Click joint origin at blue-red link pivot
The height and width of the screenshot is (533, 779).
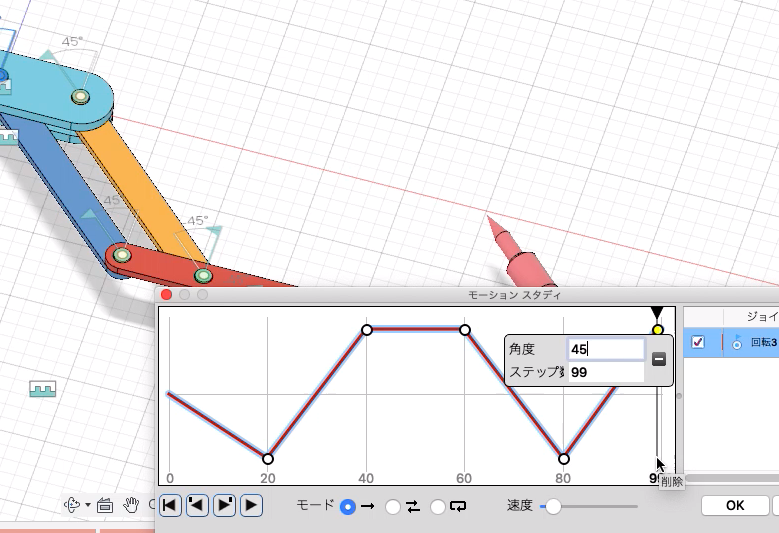coord(122,255)
